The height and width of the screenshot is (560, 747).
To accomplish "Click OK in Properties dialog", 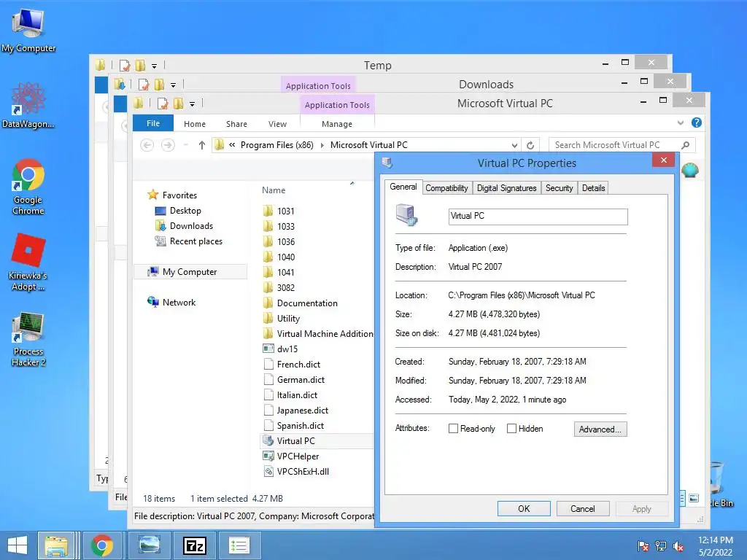I will click(524, 508).
